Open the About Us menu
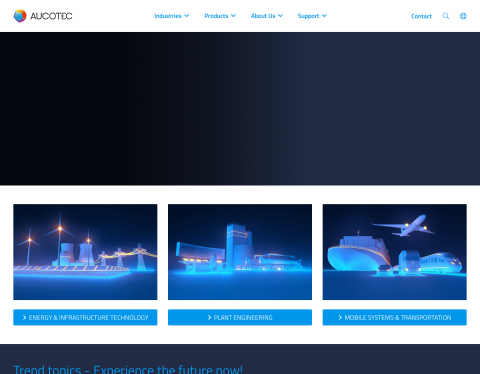480x374 pixels. coord(263,16)
